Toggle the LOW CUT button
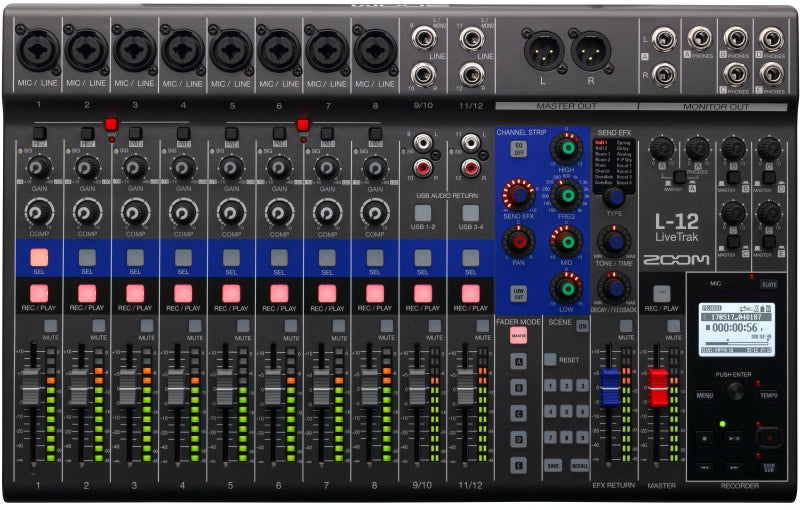Image resolution: width=800 pixels, height=510 pixels. coord(518,293)
